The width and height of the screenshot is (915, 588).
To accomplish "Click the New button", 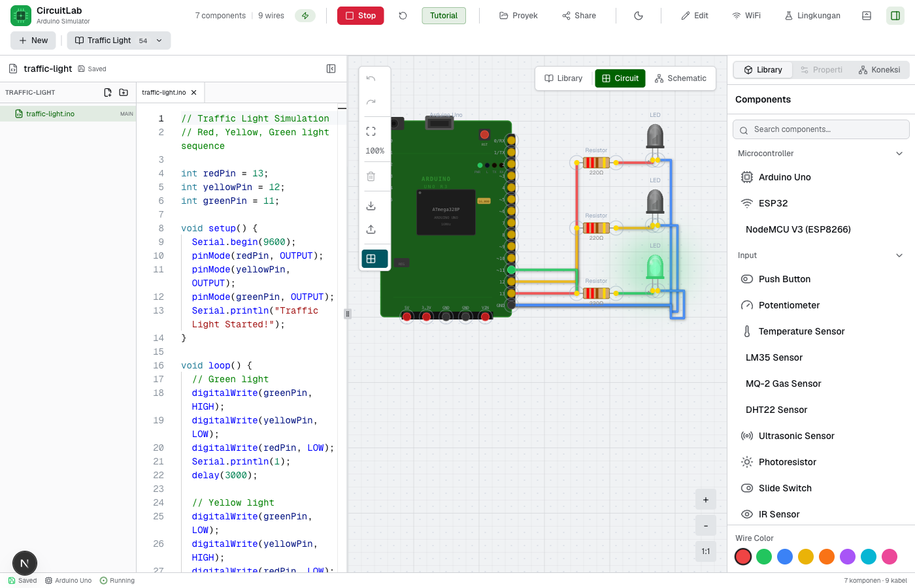I will [34, 41].
